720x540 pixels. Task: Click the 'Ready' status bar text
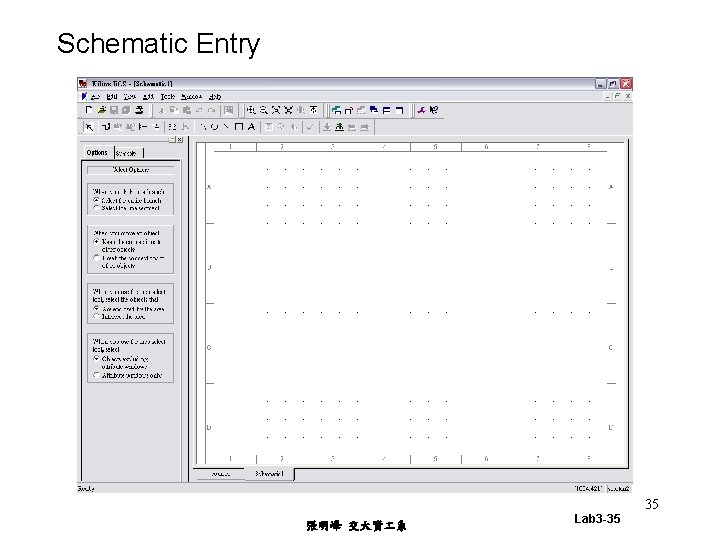click(86, 489)
